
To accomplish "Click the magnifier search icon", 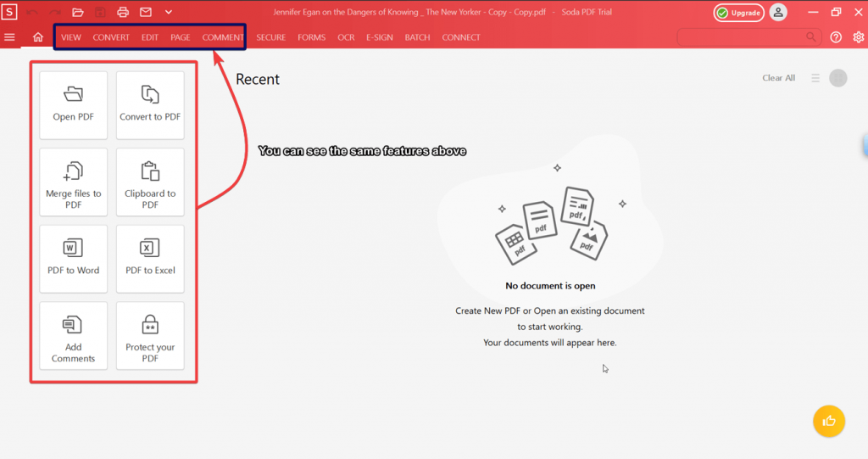I will (x=811, y=37).
